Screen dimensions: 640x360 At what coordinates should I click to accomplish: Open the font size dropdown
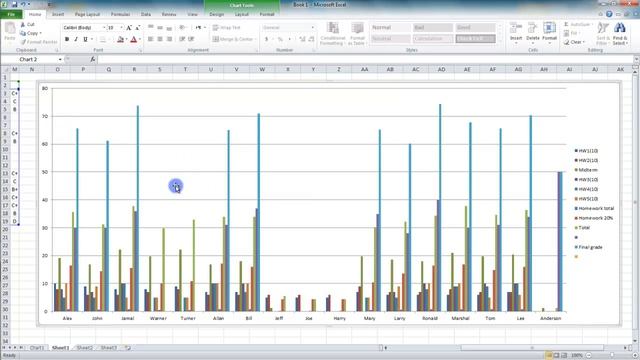(x=121, y=28)
